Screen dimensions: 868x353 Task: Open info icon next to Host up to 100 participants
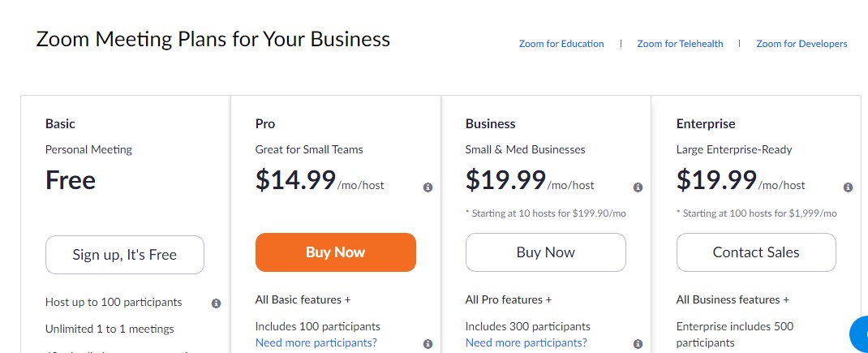(217, 303)
